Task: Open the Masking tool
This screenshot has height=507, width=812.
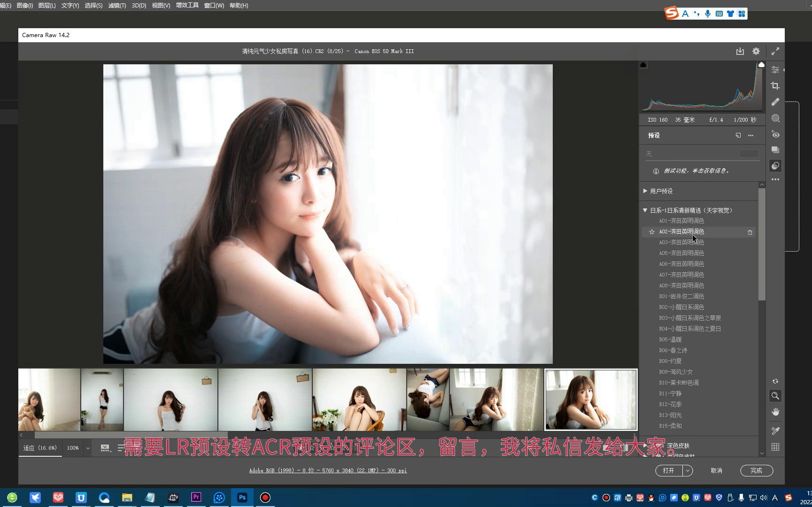Action: tap(775, 118)
